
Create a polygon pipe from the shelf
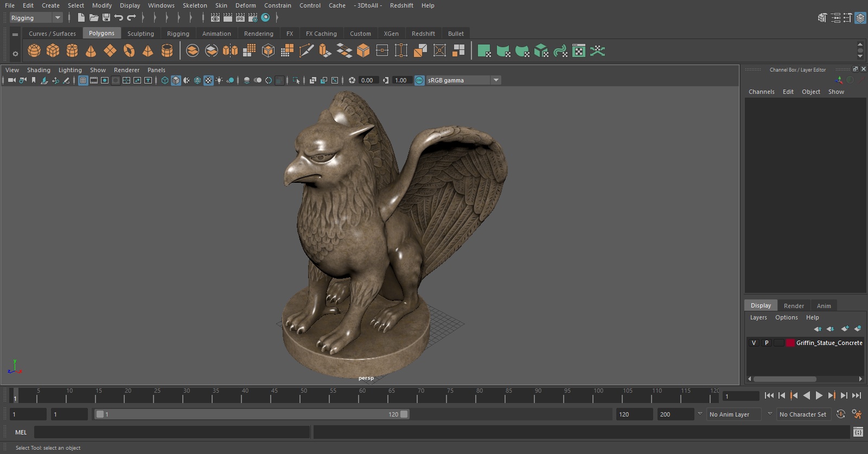pos(167,51)
